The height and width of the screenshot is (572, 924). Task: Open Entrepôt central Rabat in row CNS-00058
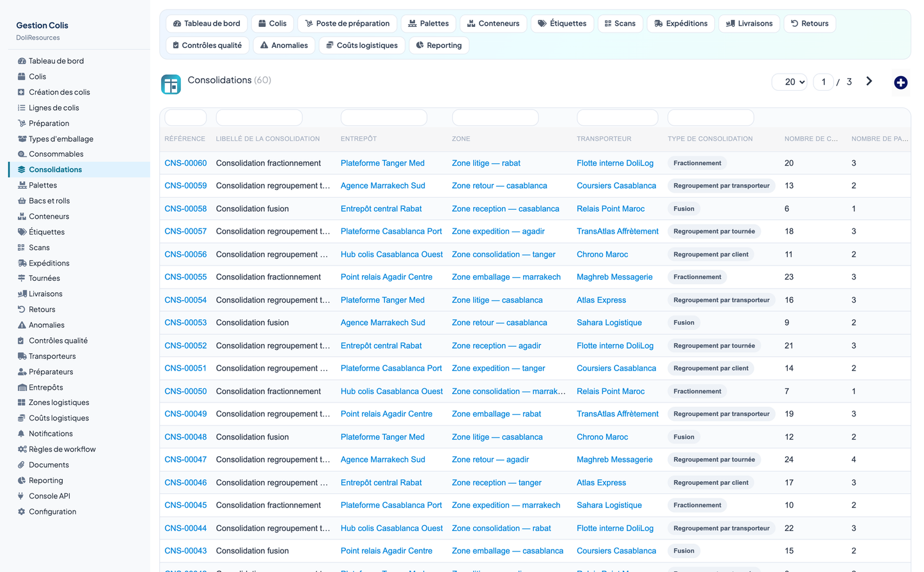381,209
